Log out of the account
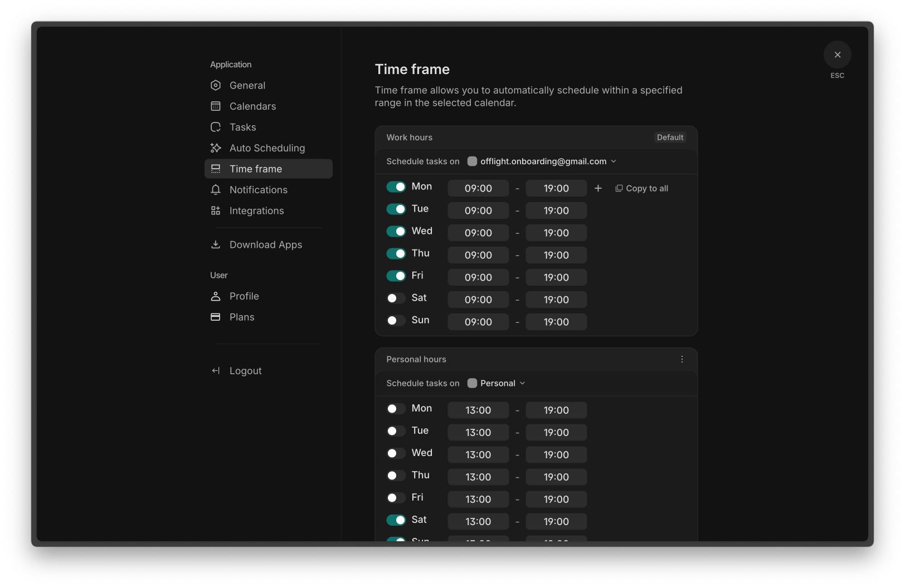The image size is (905, 588). pos(269,371)
